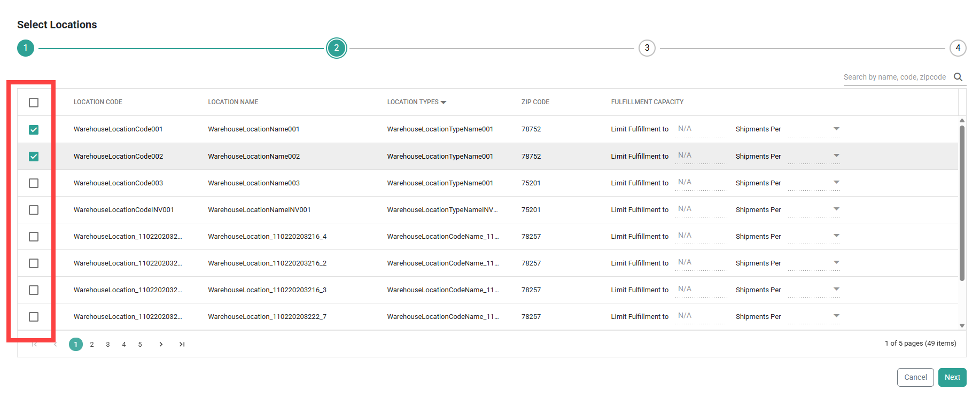Check checkbox for WarehouseLocation_110220203216_4

click(34, 237)
